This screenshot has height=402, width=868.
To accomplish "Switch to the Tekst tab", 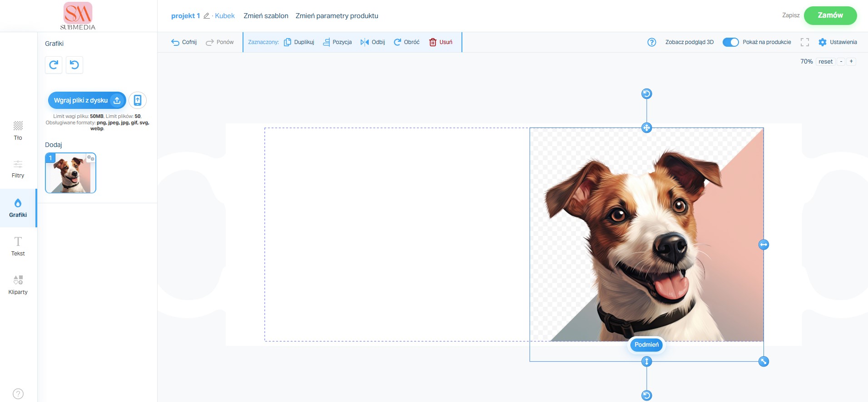I will (x=18, y=246).
